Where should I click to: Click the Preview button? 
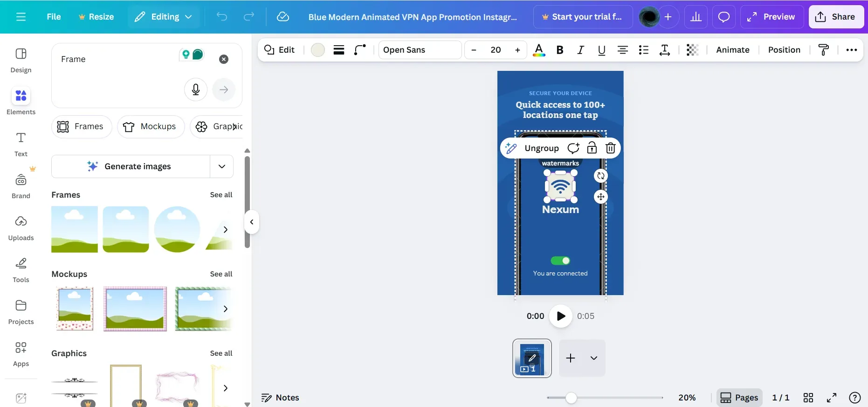[x=772, y=17]
